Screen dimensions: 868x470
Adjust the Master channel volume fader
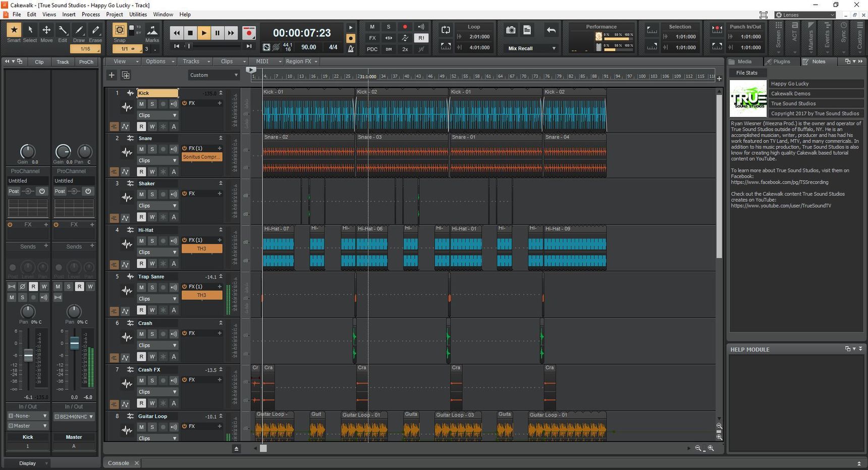pyautogui.click(x=75, y=343)
